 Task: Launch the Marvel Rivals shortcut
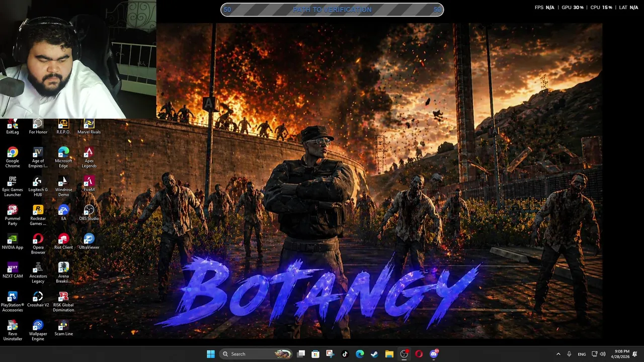tap(89, 127)
